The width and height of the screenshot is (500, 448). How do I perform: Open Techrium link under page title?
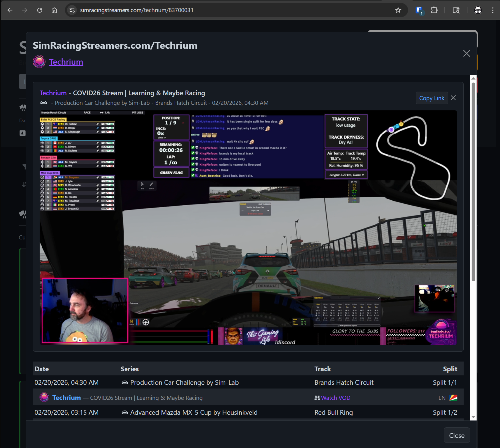pos(66,62)
